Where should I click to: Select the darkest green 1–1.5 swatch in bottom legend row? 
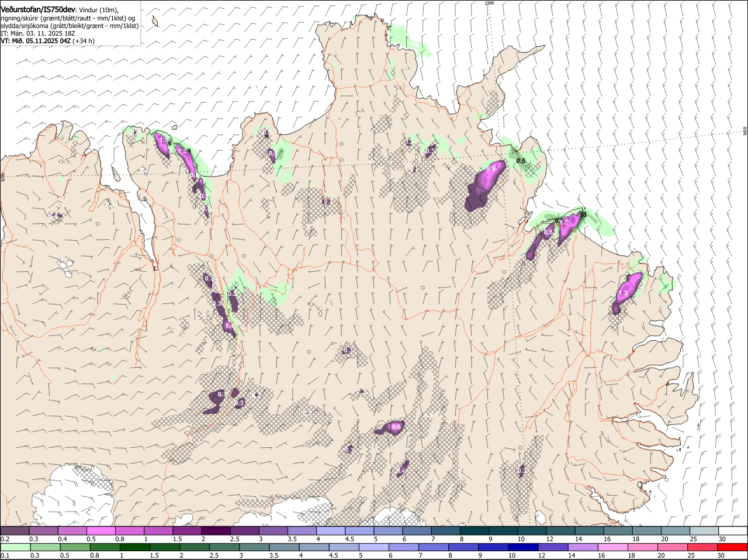click(135, 547)
